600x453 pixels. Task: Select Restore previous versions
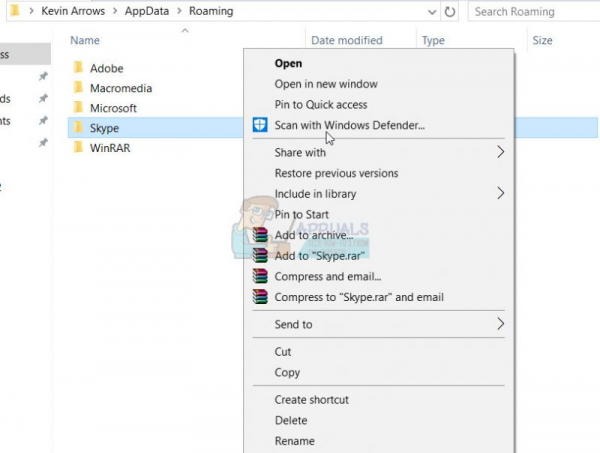336,173
